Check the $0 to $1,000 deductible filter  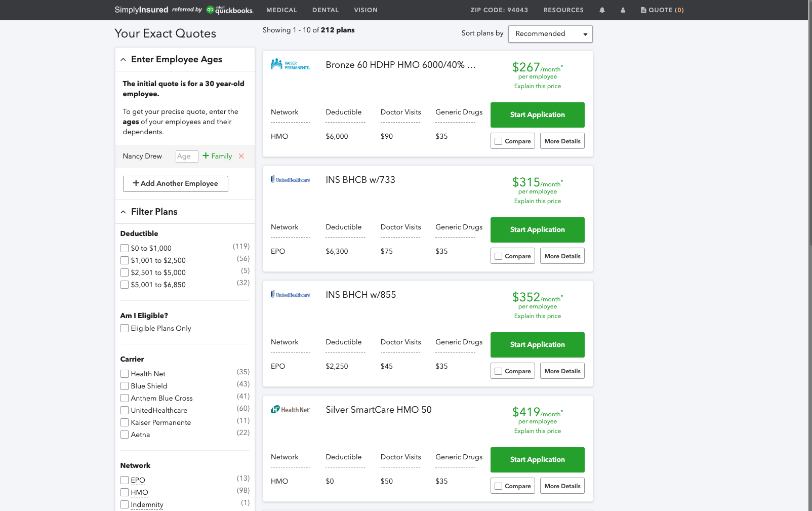pos(125,248)
